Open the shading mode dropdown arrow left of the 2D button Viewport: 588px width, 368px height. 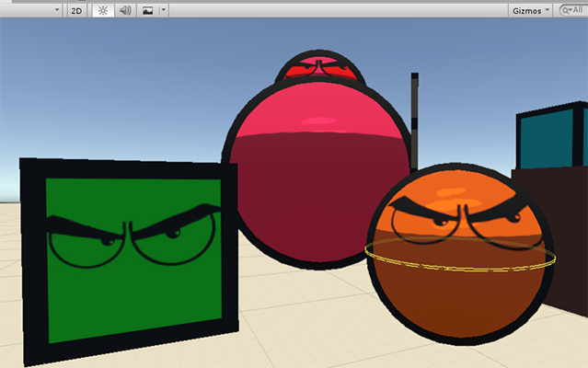(x=57, y=10)
